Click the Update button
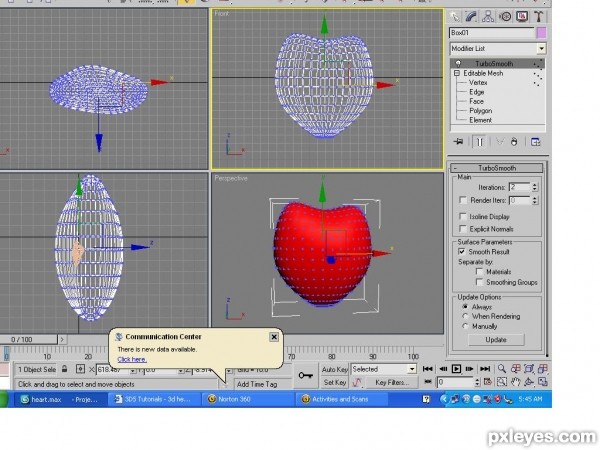Image resolution: width=600 pixels, height=450 pixels. click(496, 340)
